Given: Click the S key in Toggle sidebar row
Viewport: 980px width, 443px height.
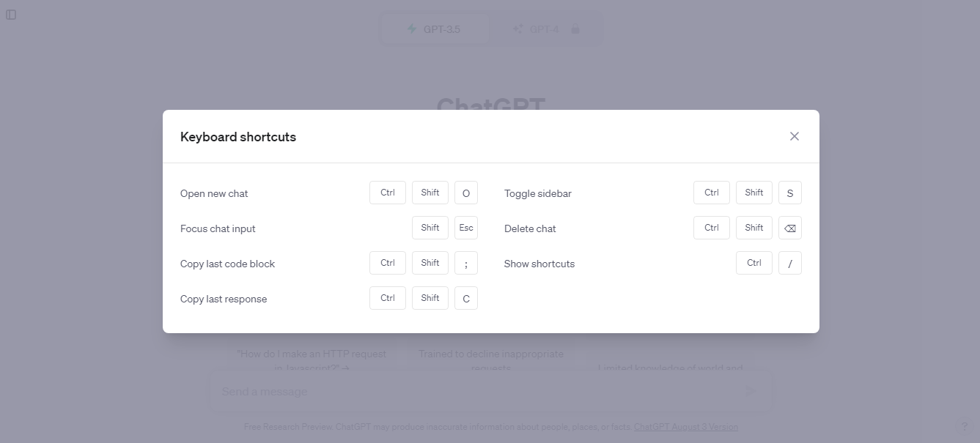Looking at the screenshot, I should pos(790,193).
